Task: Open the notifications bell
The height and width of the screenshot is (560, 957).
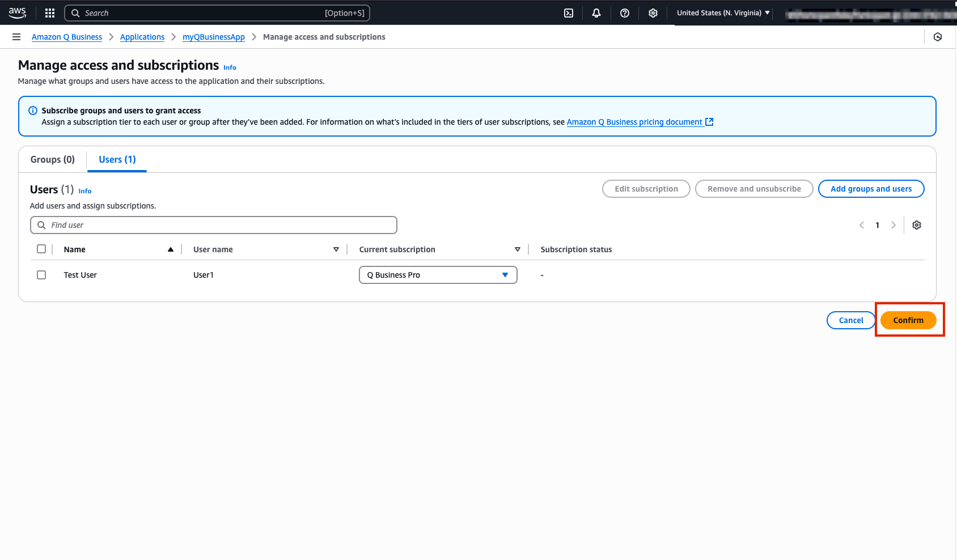Action: (x=596, y=13)
